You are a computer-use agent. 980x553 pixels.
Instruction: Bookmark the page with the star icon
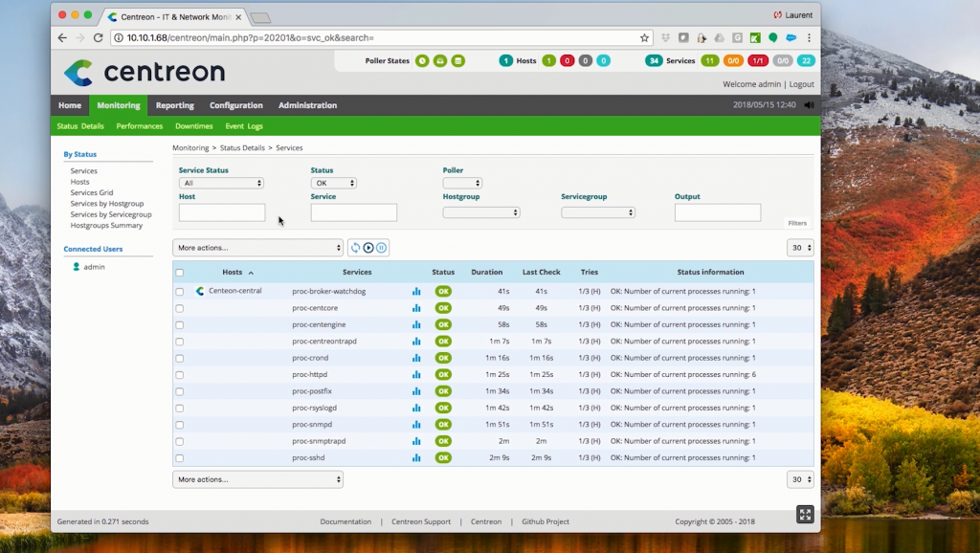(645, 38)
